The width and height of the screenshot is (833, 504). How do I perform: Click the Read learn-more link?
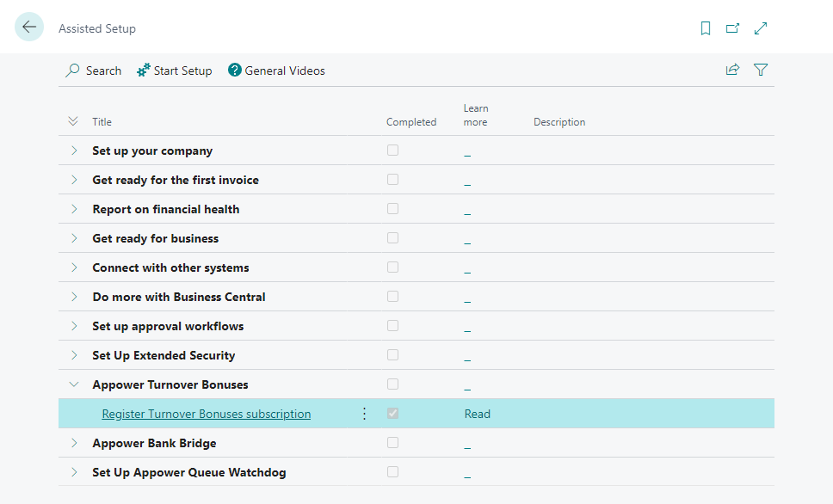point(477,414)
